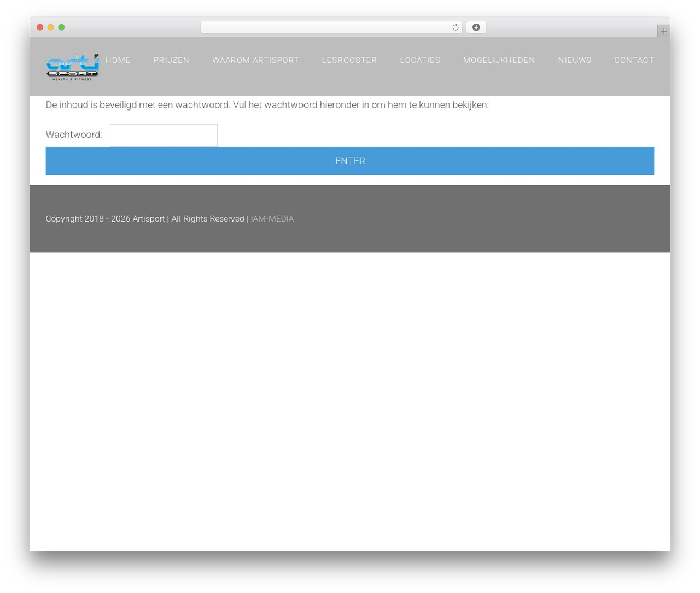Go to the Contact page
The width and height of the screenshot is (700, 593).
[634, 60]
